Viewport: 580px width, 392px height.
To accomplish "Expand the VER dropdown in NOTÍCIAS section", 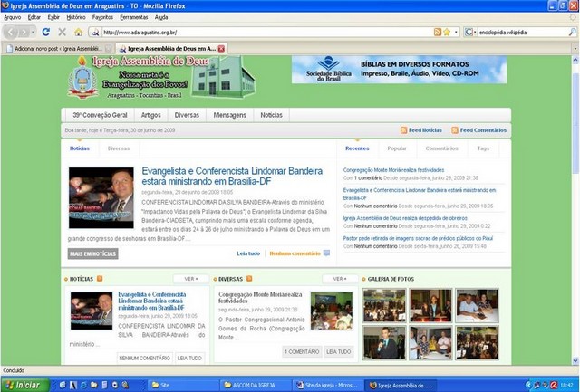I will pyautogui.click(x=191, y=279).
